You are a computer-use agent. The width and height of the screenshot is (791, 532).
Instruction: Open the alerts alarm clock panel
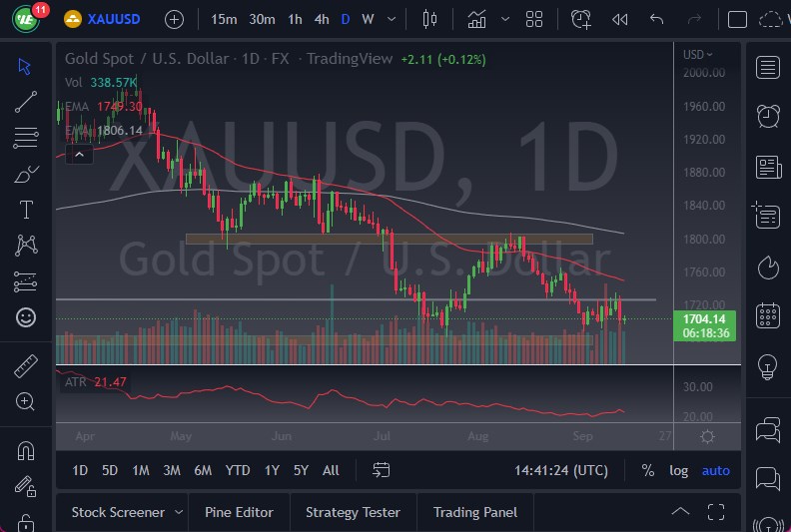pos(768,116)
